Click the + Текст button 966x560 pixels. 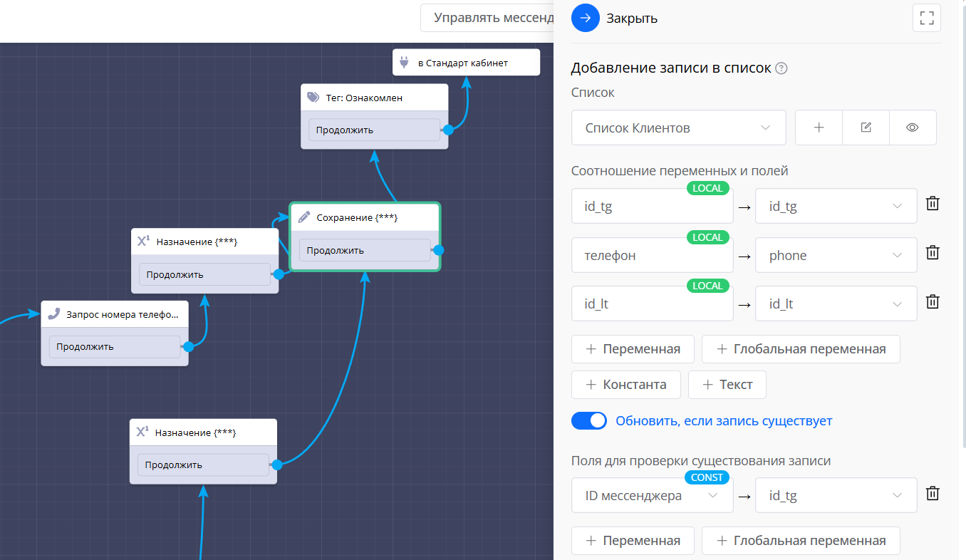(x=727, y=385)
